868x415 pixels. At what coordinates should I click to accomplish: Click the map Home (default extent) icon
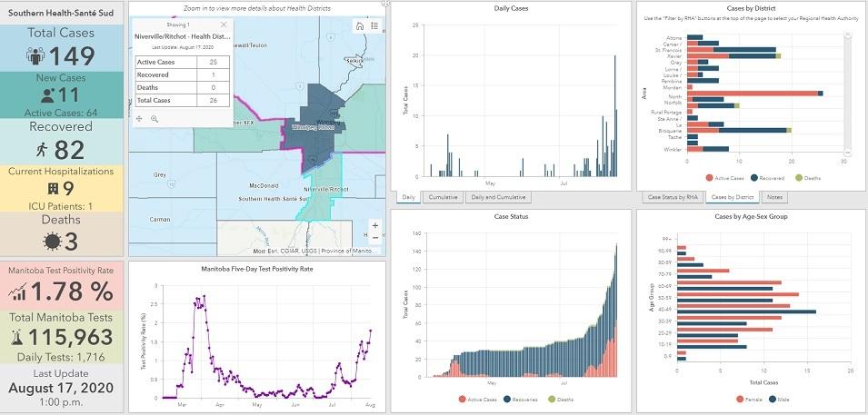(x=360, y=26)
